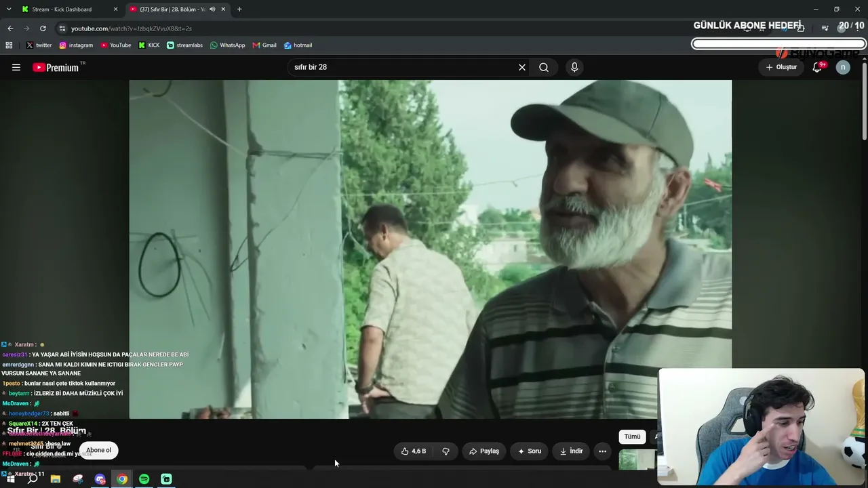Go back with the browser back arrow
The image size is (868, 488).
pos(10,28)
